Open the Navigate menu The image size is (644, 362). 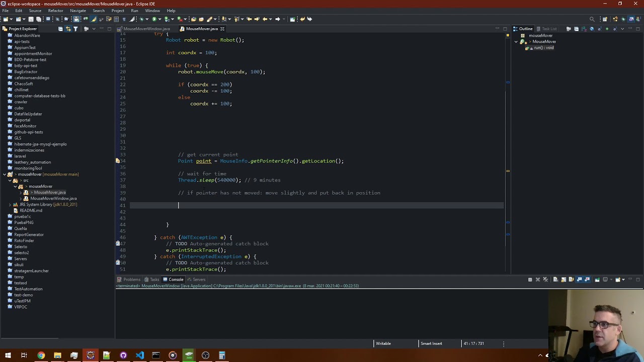click(x=77, y=11)
